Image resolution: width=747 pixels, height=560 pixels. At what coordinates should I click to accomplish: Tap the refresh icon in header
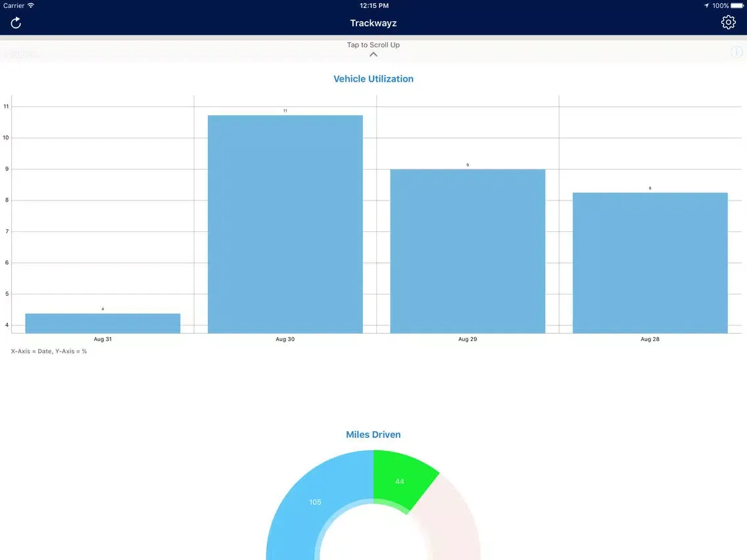coord(16,23)
